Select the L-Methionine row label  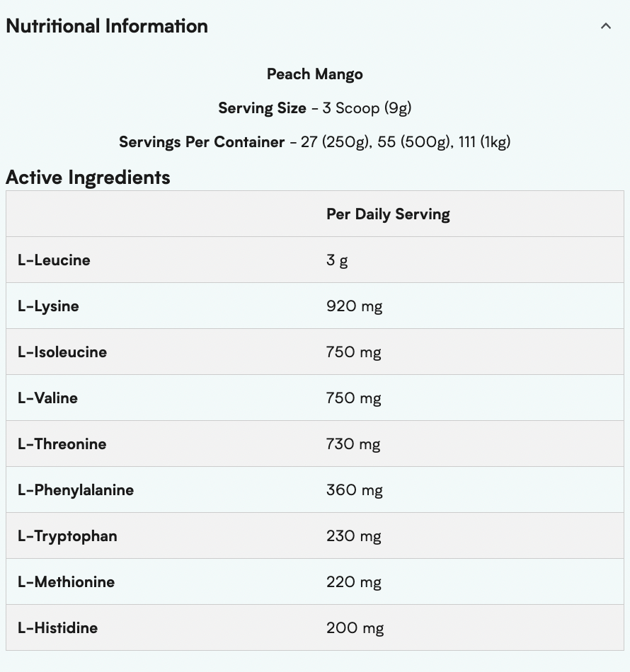[66, 581]
